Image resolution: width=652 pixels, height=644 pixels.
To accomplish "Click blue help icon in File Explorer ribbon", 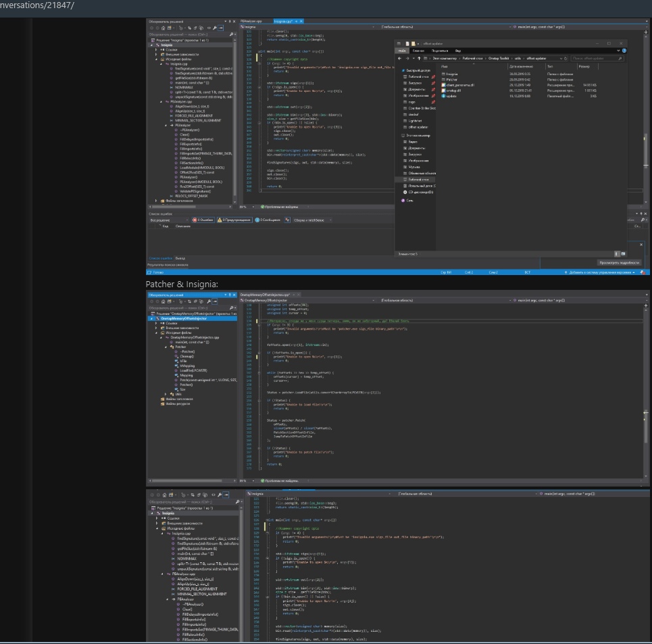I will pos(624,51).
